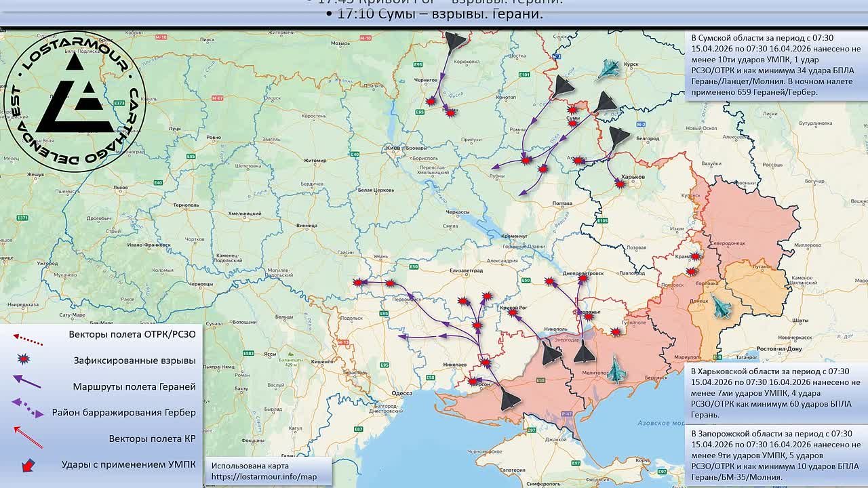
Task: Click the LostArmour circular logo
Action: (x=75, y=100)
